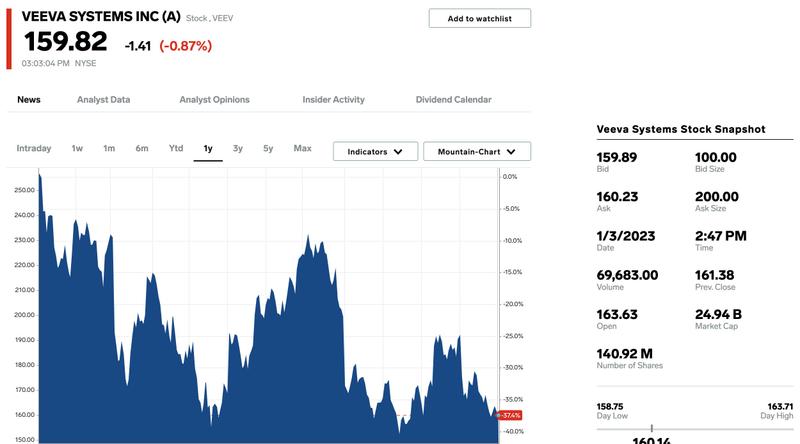Viewport: 800px width, 444px height.
Task: Select the Intraday chart range
Action: coord(34,148)
